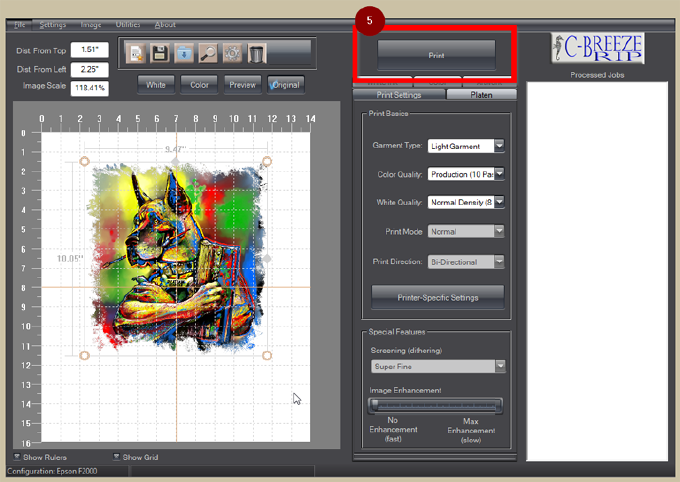The width and height of the screenshot is (680, 482).
Task: Click the Image Scale field
Action: (x=89, y=88)
